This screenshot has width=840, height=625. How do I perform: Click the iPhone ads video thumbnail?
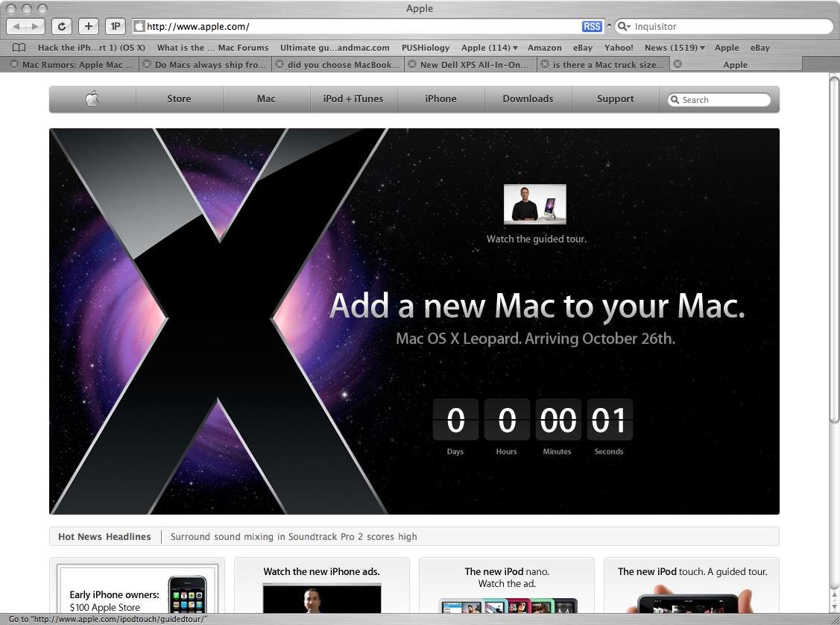[x=321, y=600]
